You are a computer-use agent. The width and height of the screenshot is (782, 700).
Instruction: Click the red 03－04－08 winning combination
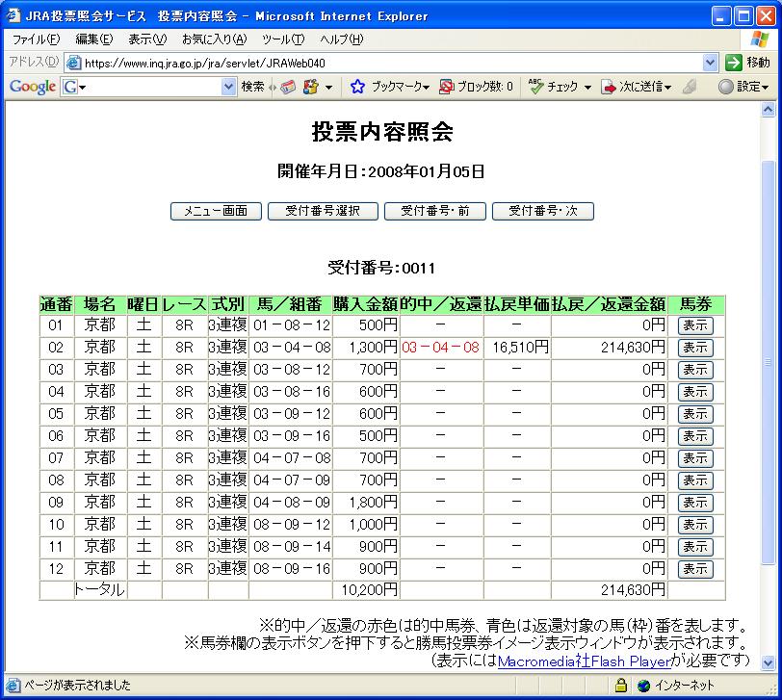pos(440,348)
